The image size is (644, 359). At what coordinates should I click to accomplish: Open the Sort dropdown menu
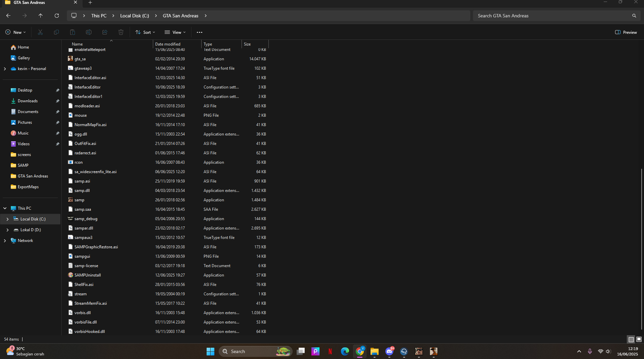pos(145,32)
